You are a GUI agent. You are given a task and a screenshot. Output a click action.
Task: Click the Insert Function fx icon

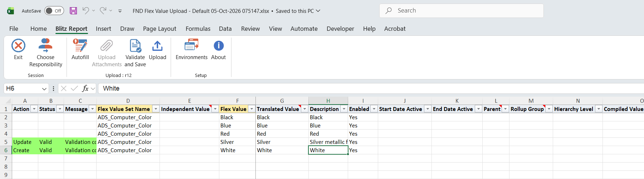pyautogui.click(x=85, y=88)
